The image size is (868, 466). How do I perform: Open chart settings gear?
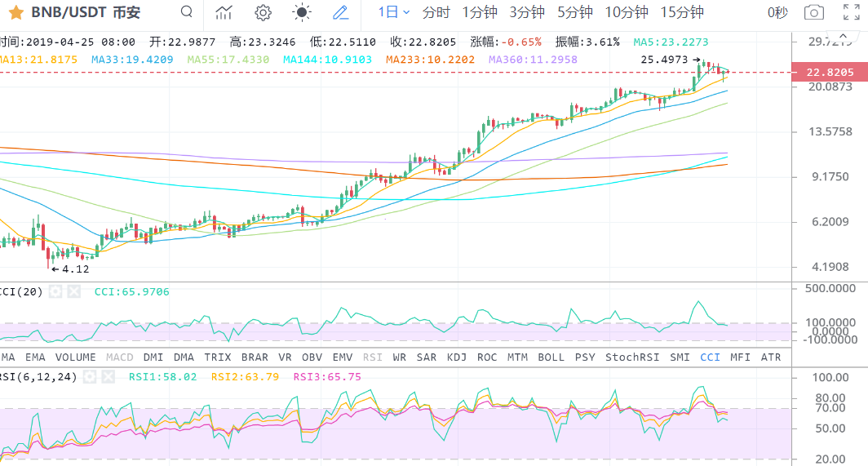[x=263, y=12]
